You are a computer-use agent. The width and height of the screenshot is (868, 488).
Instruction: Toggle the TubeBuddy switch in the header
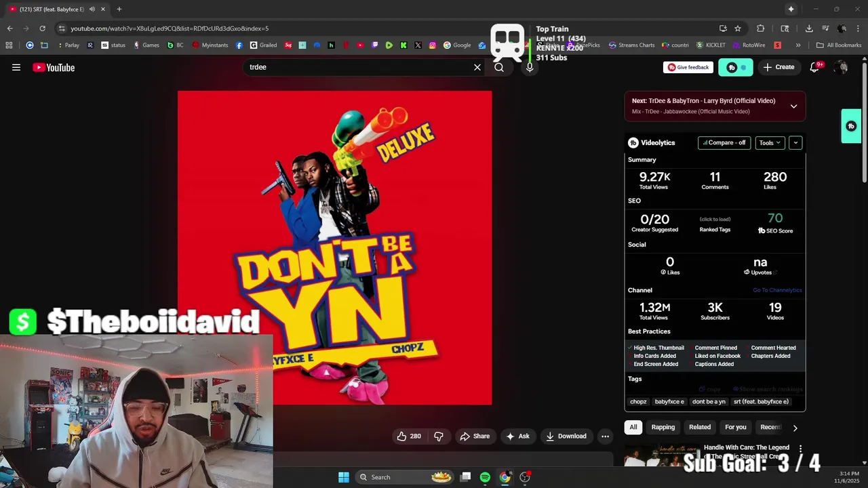click(736, 67)
